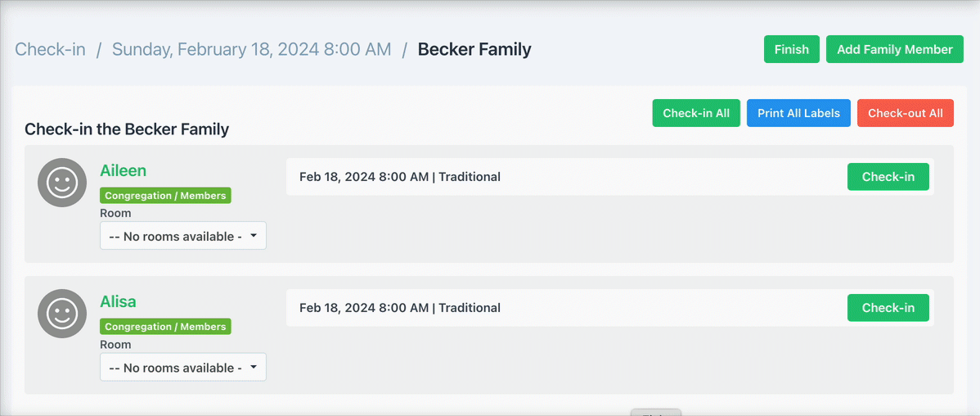
Task: Open Alisa's name link
Action: click(118, 301)
